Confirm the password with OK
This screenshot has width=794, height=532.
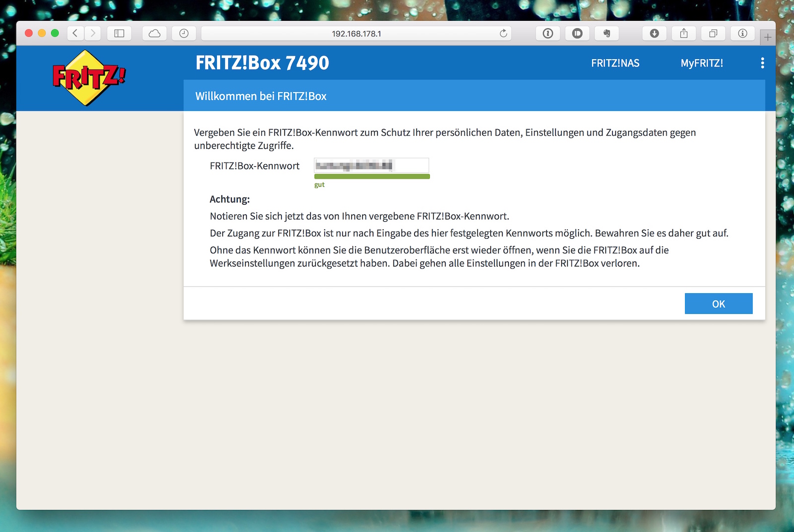pyautogui.click(x=719, y=304)
